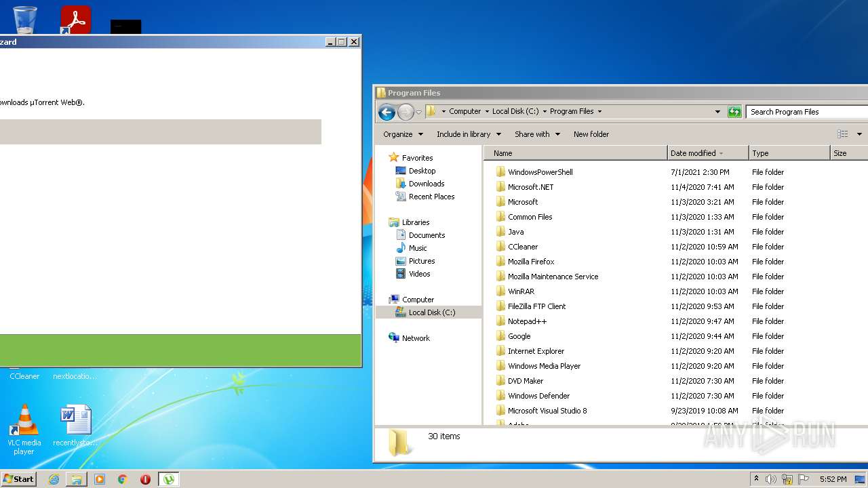Expand arrow after Computer in breadcrumb
The height and width of the screenshot is (488, 868).
pos(487,112)
